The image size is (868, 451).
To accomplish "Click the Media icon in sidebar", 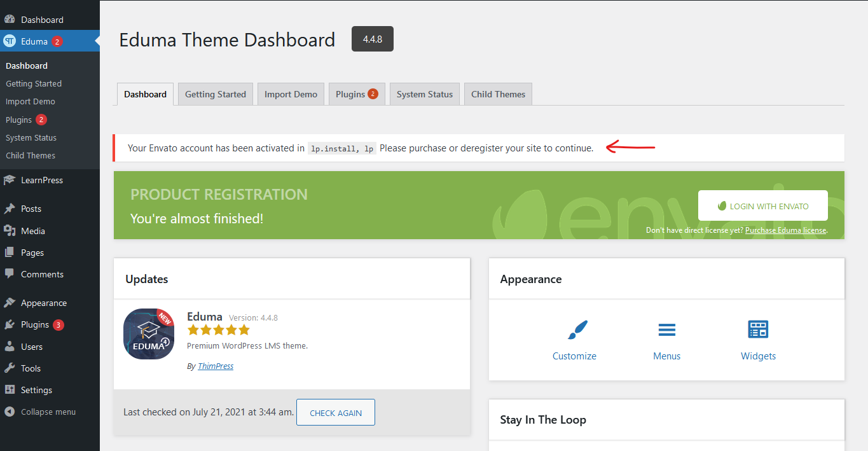I will [10, 231].
